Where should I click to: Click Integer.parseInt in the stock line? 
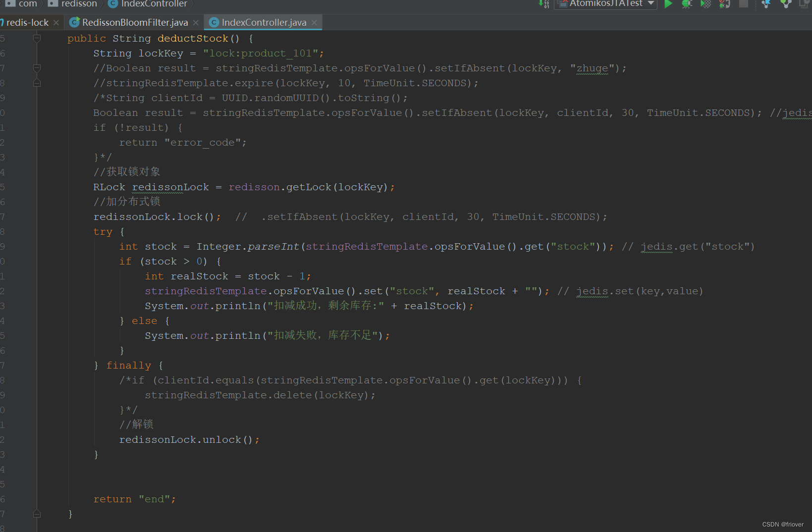tap(248, 246)
